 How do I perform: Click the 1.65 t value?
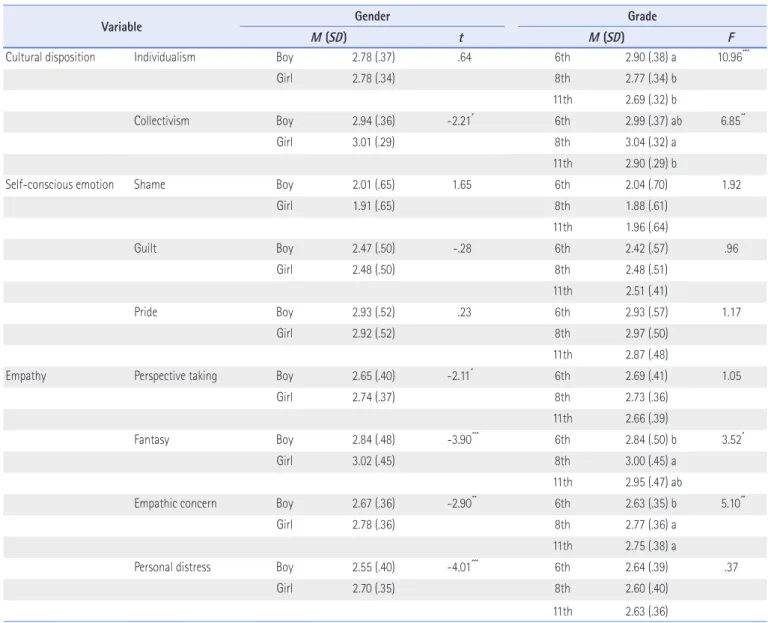click(x=462, y=185)
